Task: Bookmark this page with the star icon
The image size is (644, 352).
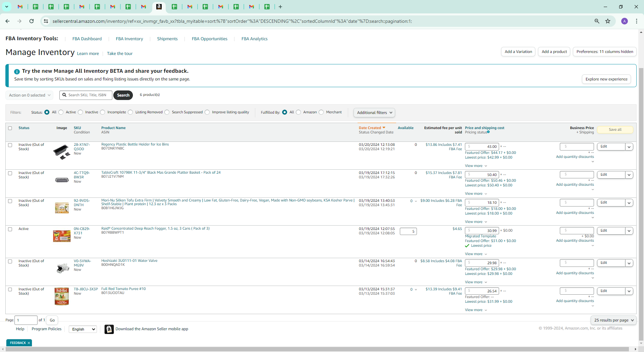Action: click(x=608, y=21)
